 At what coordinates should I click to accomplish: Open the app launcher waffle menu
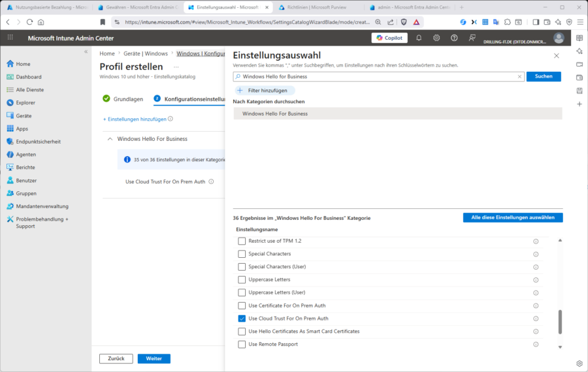coord(10,38)
